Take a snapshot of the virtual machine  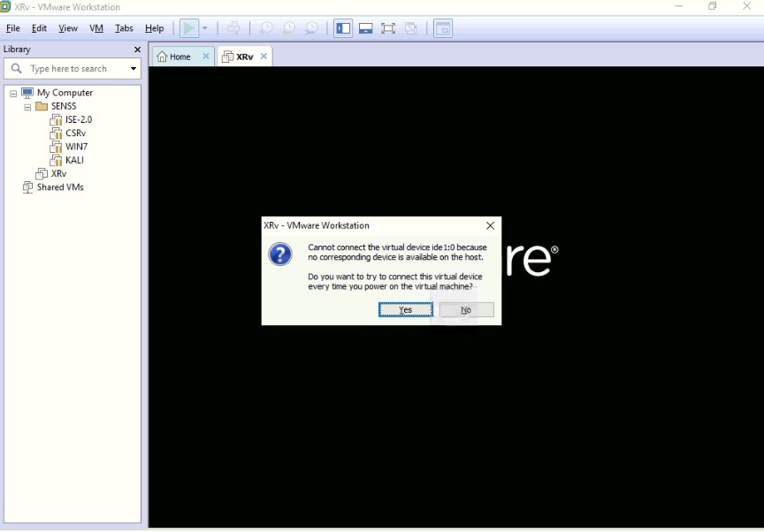tap(266, 27)
